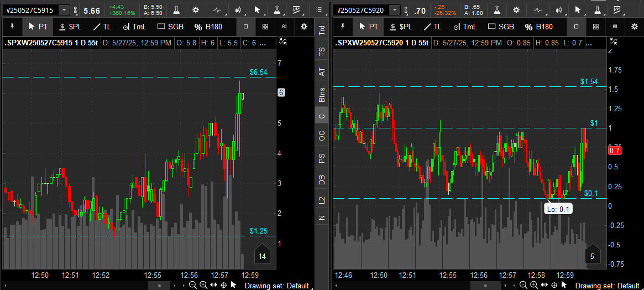Toggle single-chart layout square in right chart
The height and width of the screenshot is (290, 644).
(x=577, y=27)
